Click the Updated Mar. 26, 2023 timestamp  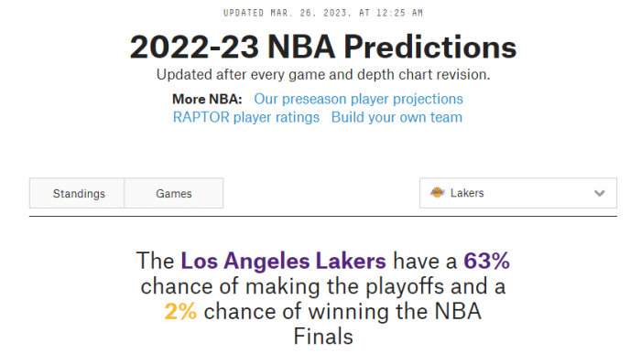pyautogui.click(x=323, y=13)
